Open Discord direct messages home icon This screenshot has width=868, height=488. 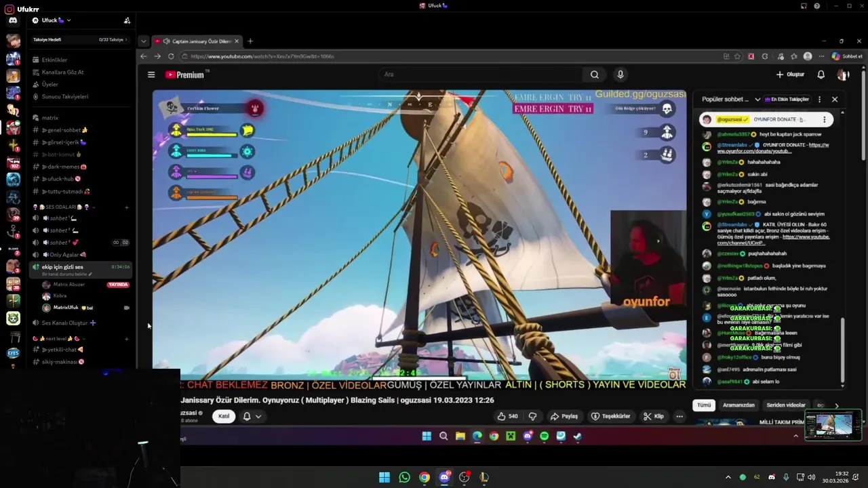coord(13,20)
